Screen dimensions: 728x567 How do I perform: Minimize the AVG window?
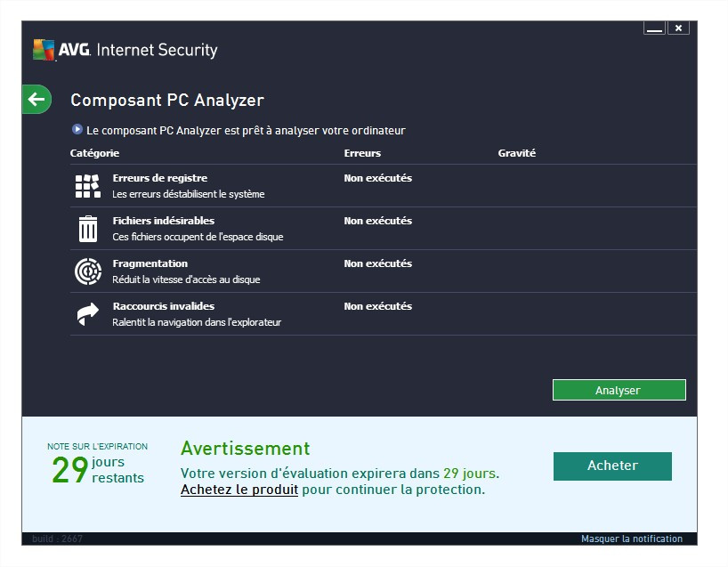pos(655,28)
